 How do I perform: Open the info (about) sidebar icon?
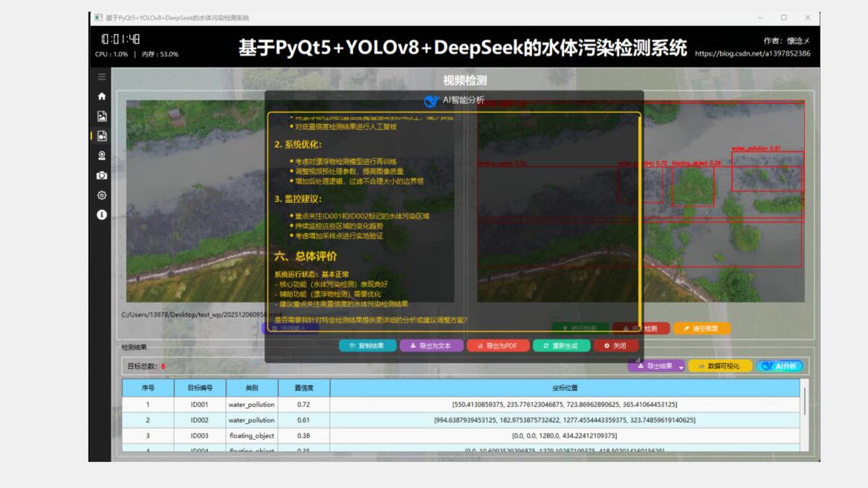coord(102,215)
